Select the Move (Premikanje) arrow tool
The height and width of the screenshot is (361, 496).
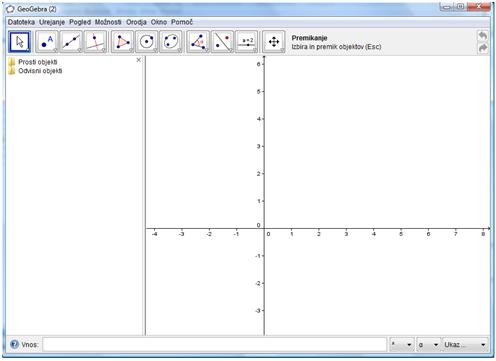point(20,42)
